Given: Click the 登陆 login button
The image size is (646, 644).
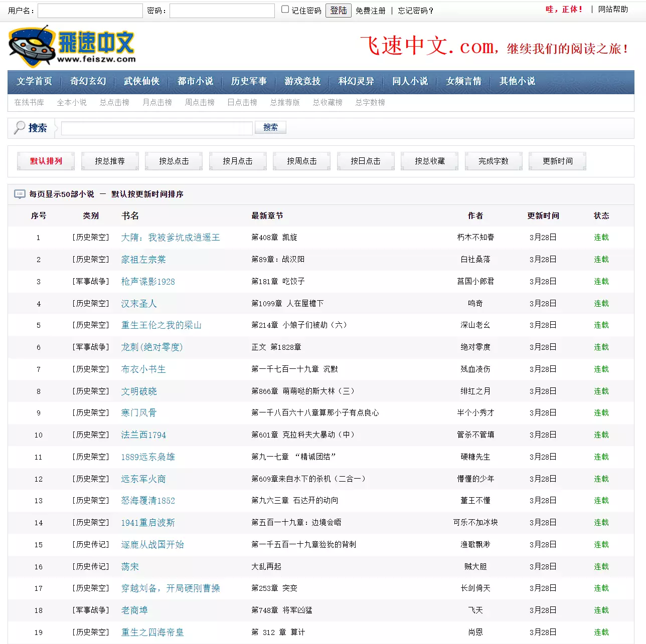Looking at the screenshot, I should 338,11.
